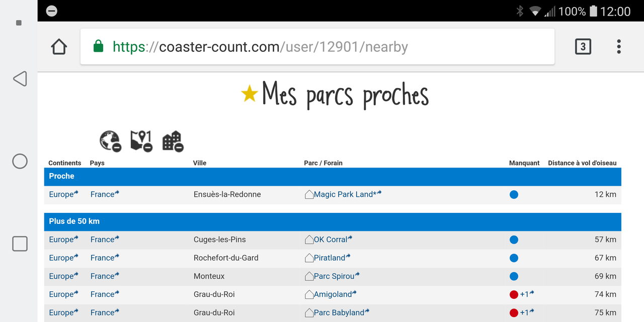Click the coaster-count.com address bar
The height and width of the screenshot is (322, 644).
click(317, 47)
